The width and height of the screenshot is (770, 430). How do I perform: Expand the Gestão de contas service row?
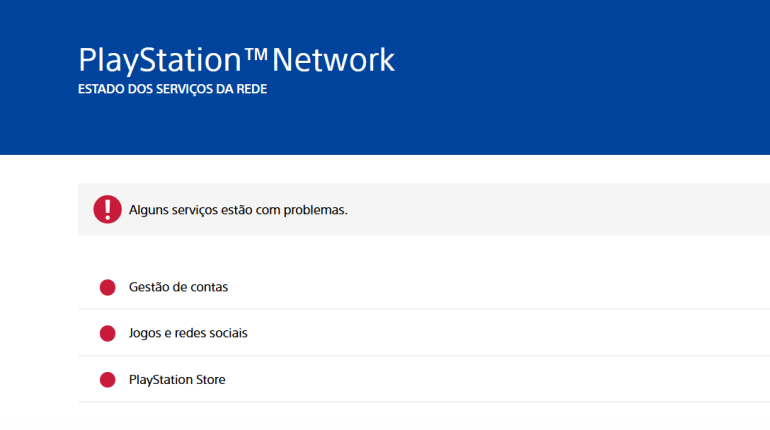[x=424, y=287]
